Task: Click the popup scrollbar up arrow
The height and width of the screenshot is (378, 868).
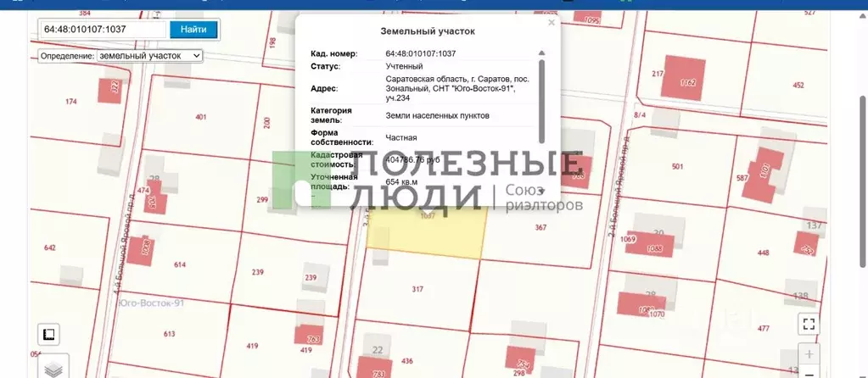Action: pos(541,53)
